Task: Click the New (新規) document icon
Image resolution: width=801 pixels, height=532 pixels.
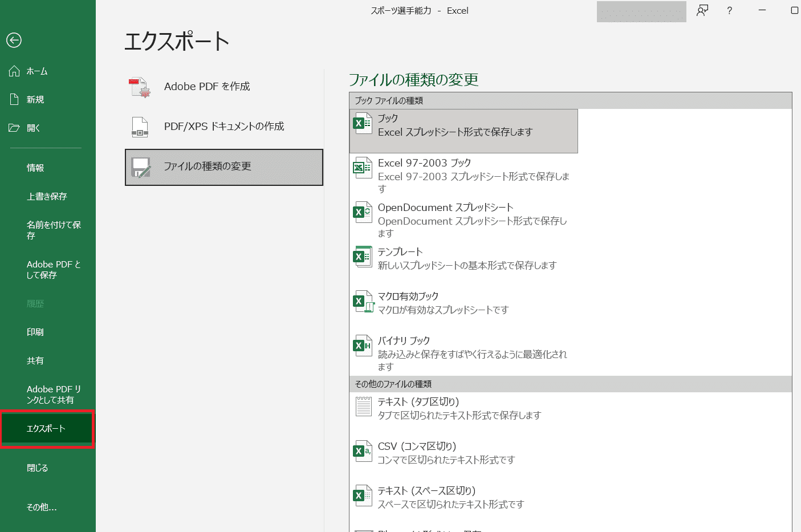Action: point(14,99)
